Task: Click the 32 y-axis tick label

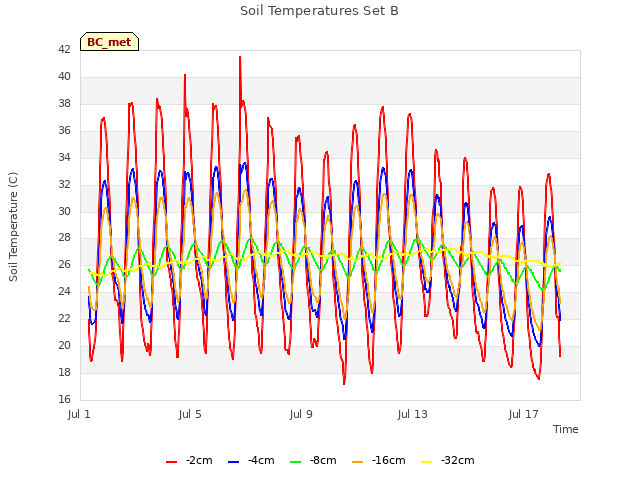Action: tap(64, 184)
